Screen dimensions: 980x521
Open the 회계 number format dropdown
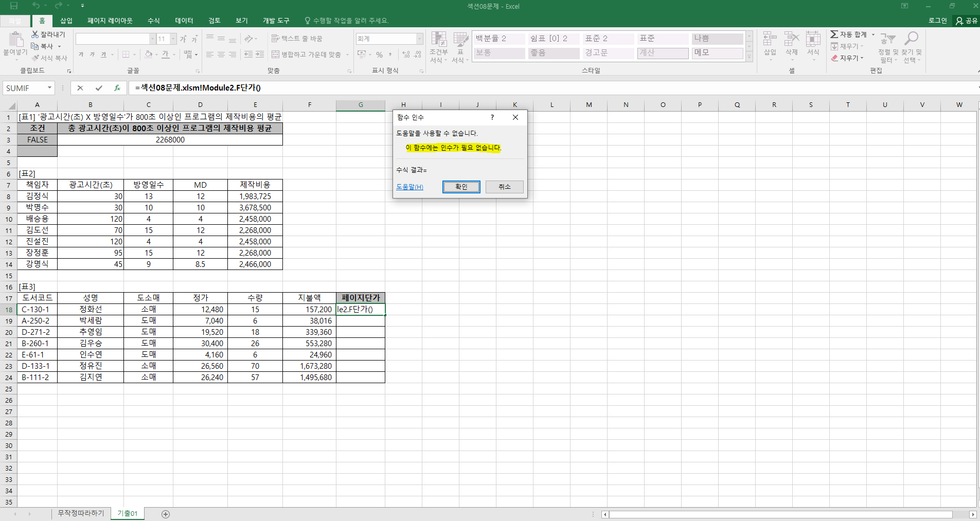(x=419, y=39)
